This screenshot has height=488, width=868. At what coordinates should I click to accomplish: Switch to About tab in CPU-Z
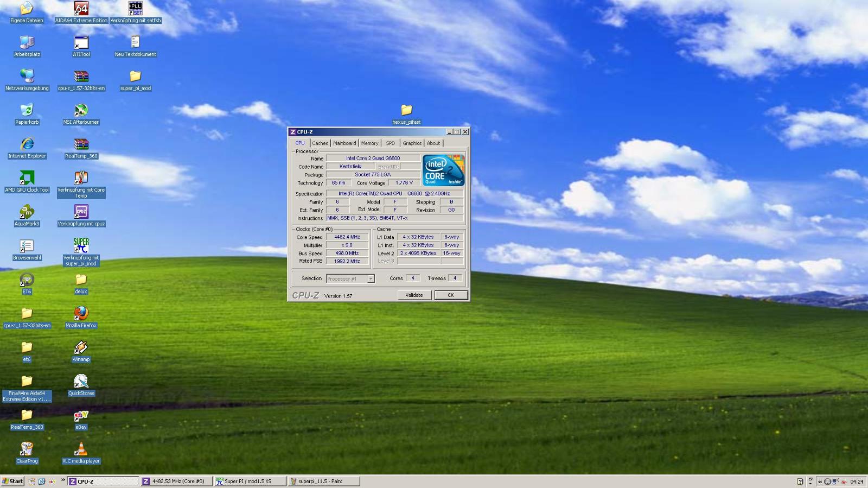pyautogui.click(x=433, y=143)
